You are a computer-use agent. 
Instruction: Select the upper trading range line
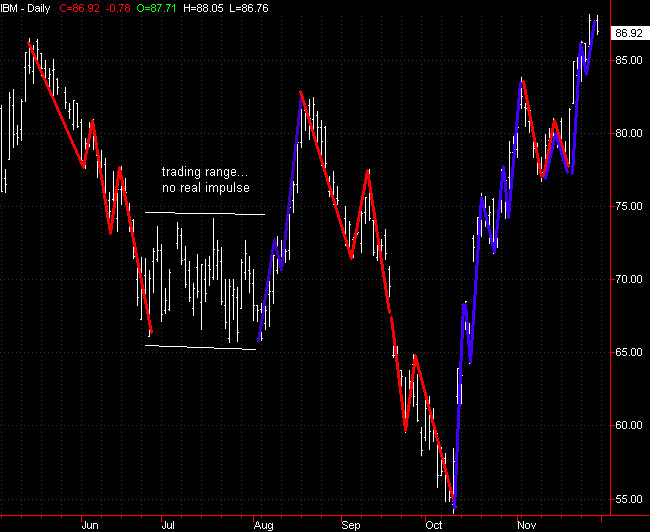click(x=205, y=214)
